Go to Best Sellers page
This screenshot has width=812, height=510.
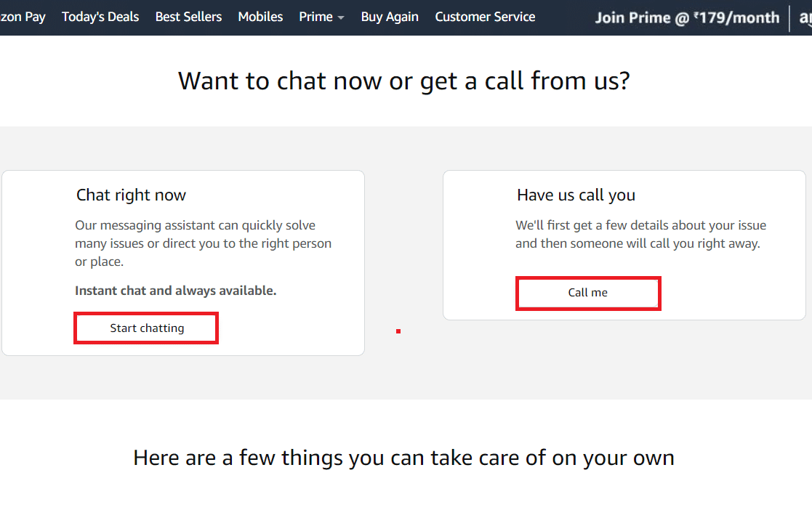pyautogui.click(x=188, y=17)
